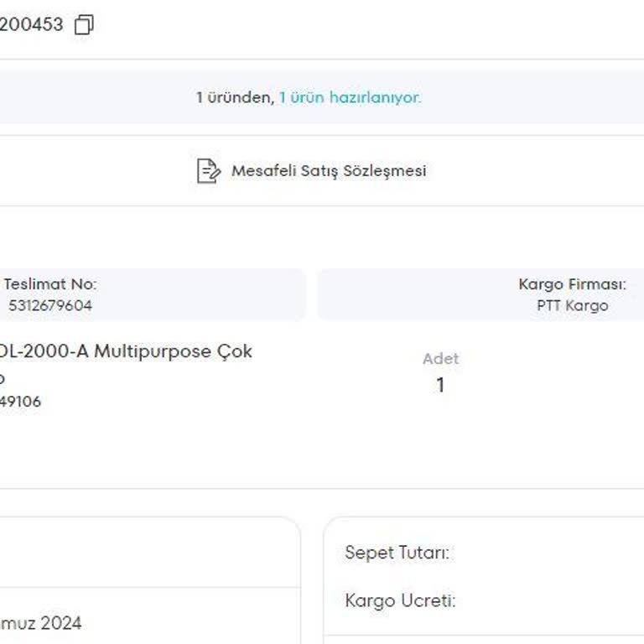The height and width of the screenshot is (644, 644).
Task: Click the product code ending 49106
Action: (x=20, y=402)
